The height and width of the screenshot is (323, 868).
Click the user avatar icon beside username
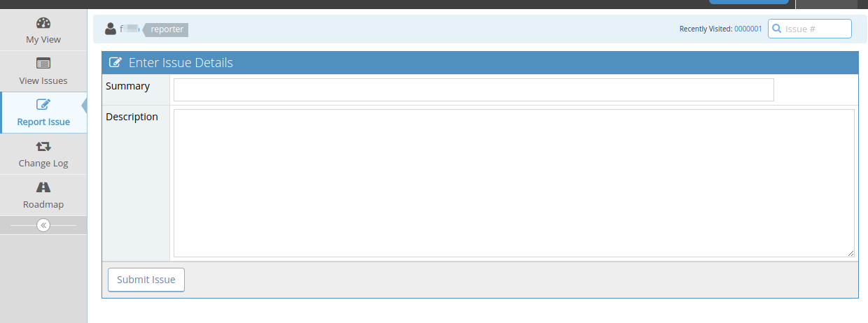point(111,29)
